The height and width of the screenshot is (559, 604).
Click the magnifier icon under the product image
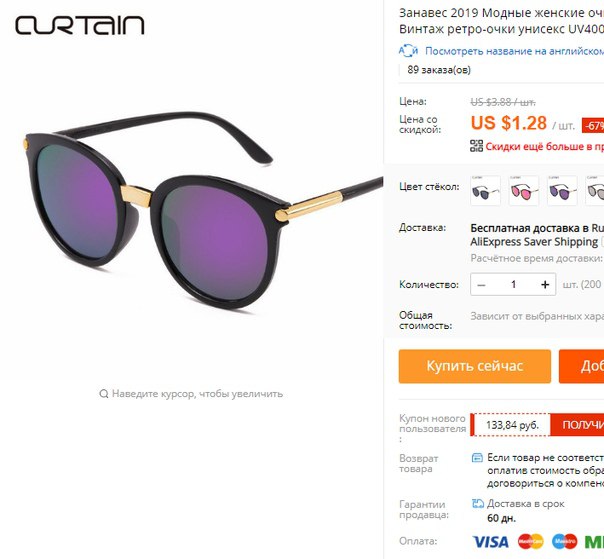[104, 394]
